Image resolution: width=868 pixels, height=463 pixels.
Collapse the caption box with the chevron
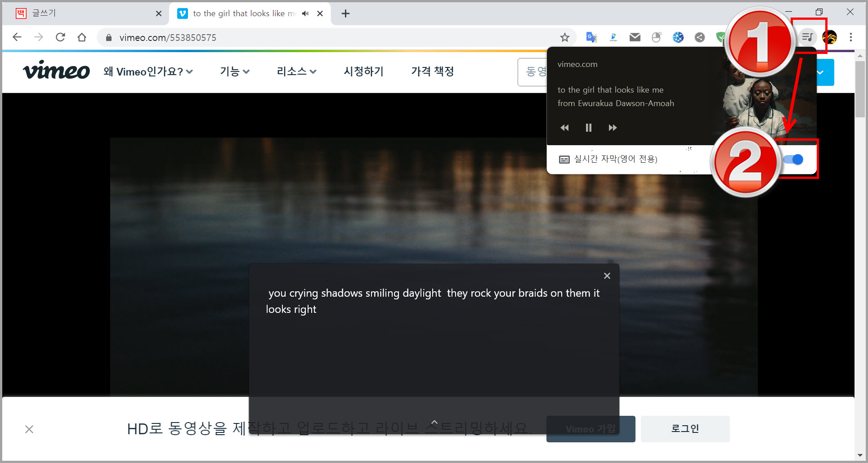pyautogui.click(x=434, y=423)
